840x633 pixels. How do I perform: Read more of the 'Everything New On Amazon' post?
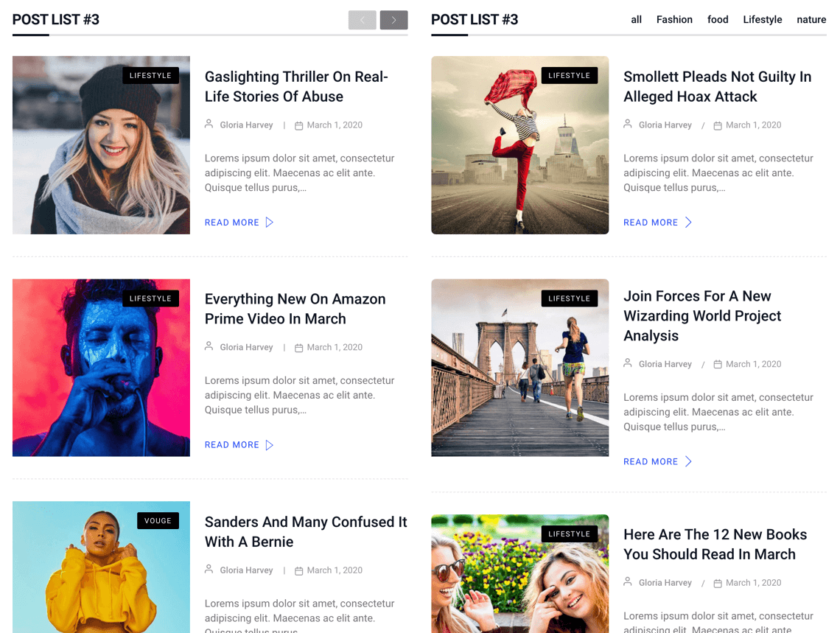(x=232, y=445)
